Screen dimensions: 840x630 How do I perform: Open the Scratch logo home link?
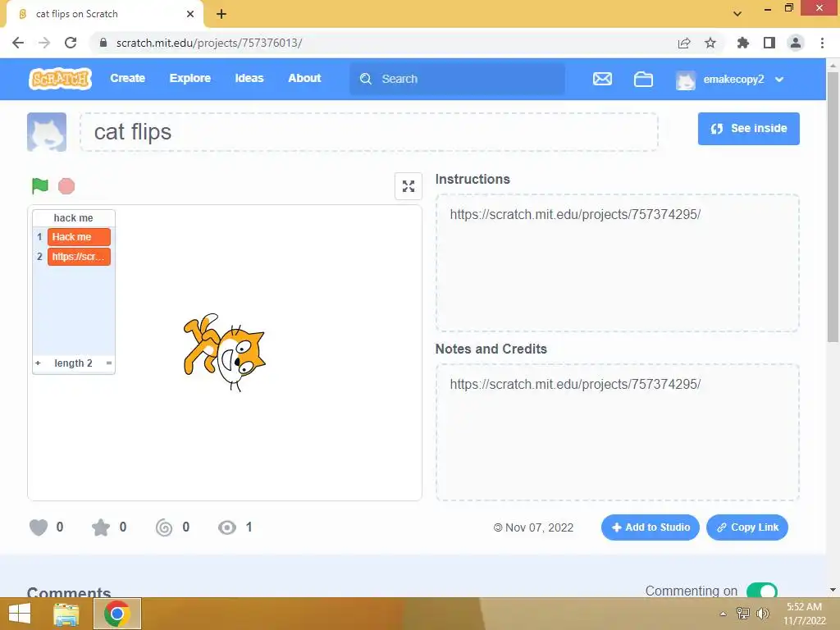tap(60, 79)
